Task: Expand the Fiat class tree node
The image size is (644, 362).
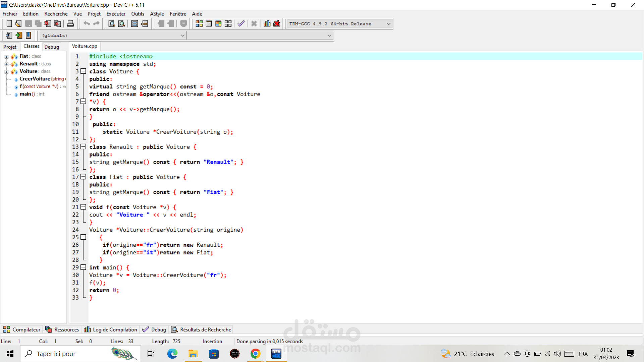Action: 6,56
